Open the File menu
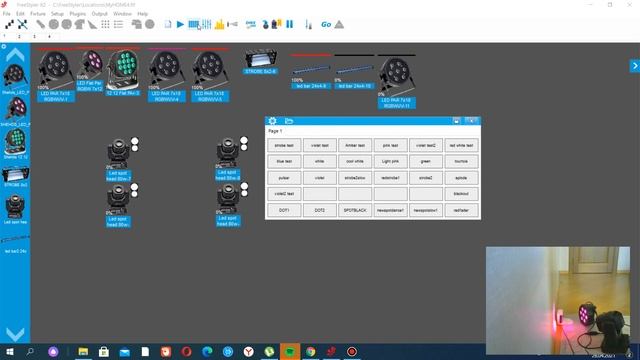Image resolution: width=640 pixels, height=360 pixels. (x=7, y=14)
